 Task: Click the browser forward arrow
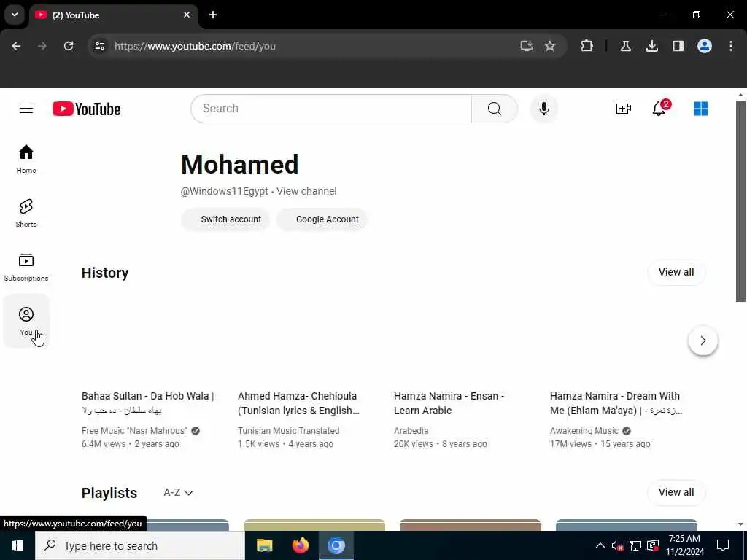coord(42,46)
